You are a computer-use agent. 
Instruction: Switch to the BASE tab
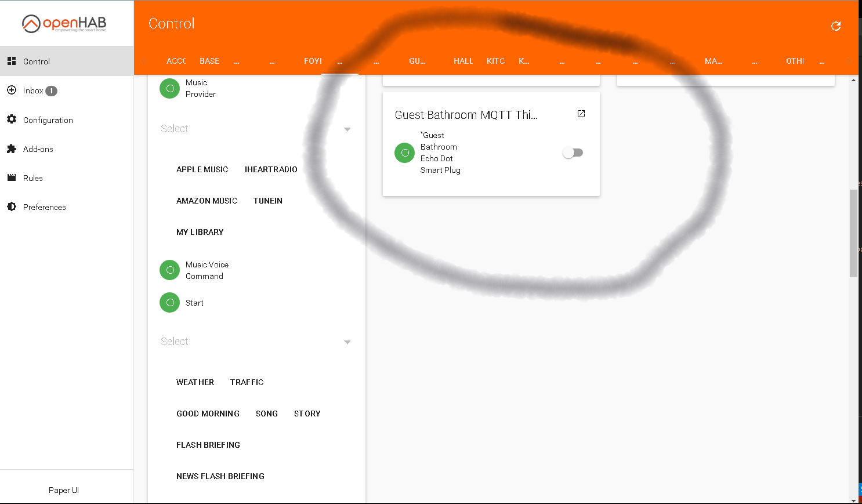click(x=209, y=61)
